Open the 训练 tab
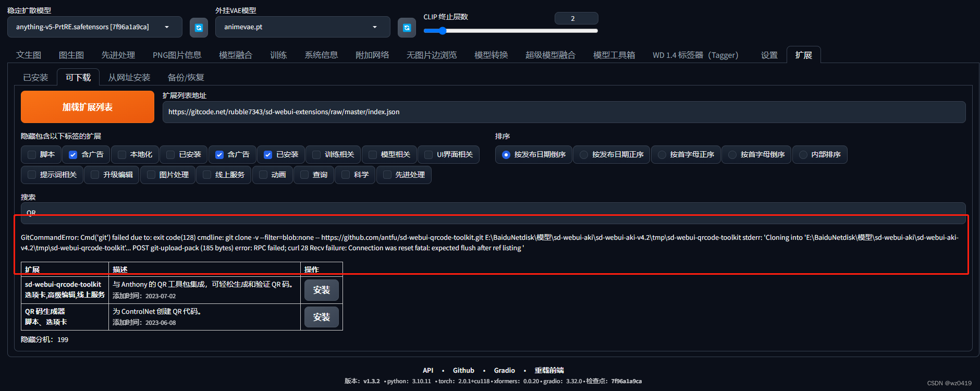The height and width of the screenshot is (391, 980). (x=279, y=55)
